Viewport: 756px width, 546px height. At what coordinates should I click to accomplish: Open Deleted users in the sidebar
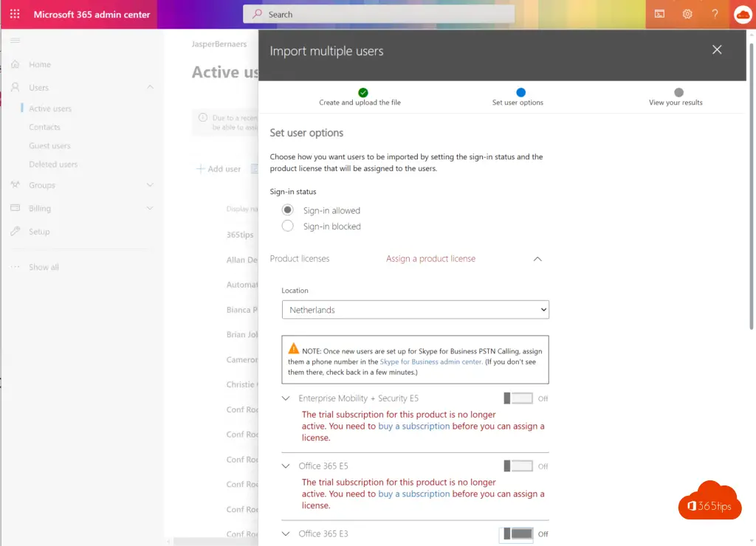tap(53, 165)
